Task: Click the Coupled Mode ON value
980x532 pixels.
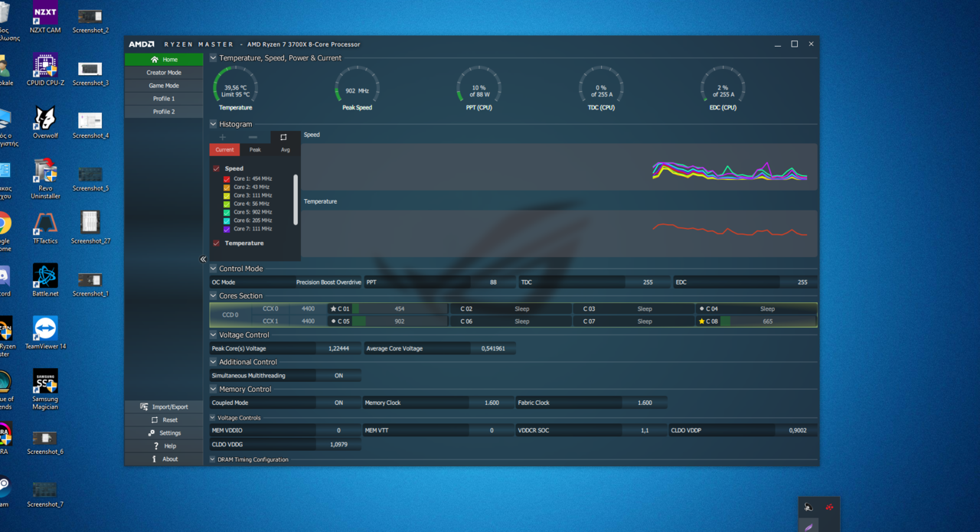Action: [x=338, y=403]
